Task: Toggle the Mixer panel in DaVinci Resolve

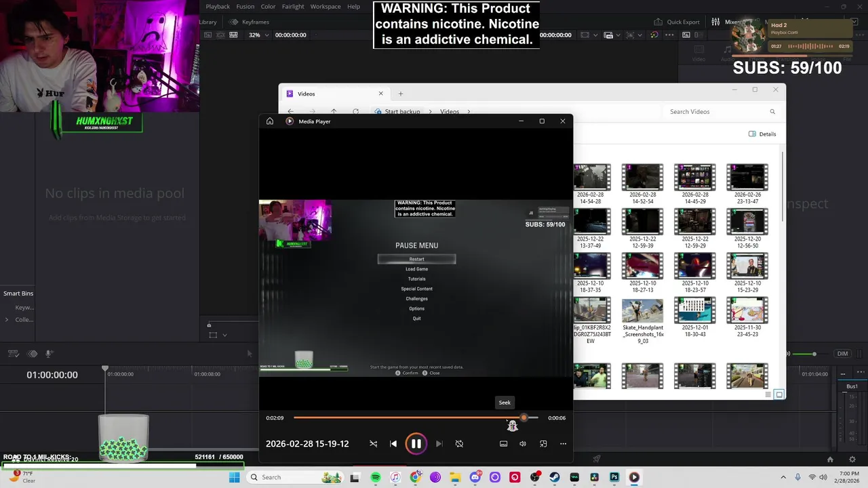Action: coord(725,22)
